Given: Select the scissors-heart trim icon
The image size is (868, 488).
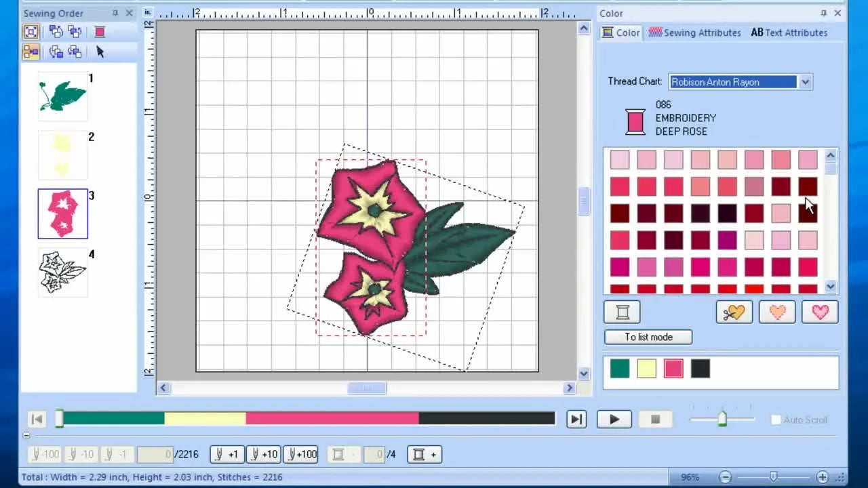Looking at the screenshot, I should (x=734, y=312).
